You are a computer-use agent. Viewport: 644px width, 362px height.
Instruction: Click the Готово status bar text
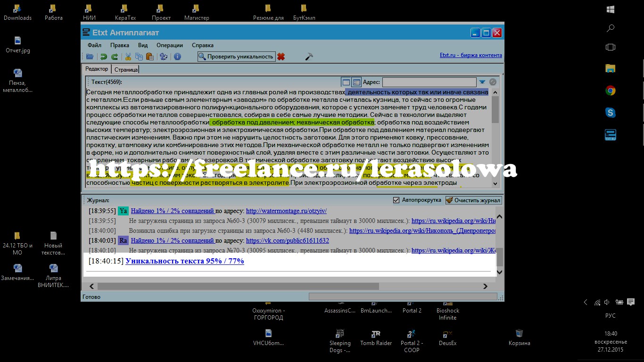[x=91, y=297]
